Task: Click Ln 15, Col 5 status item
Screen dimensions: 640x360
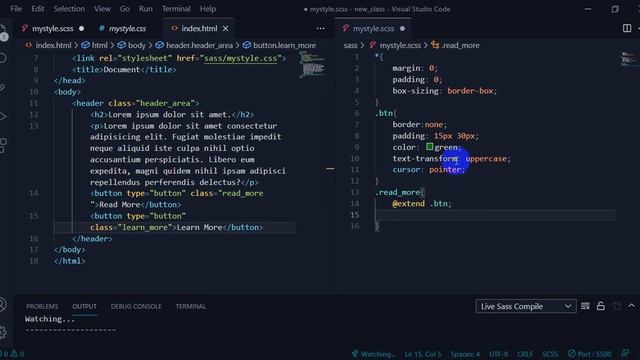Action: [423, 354]
